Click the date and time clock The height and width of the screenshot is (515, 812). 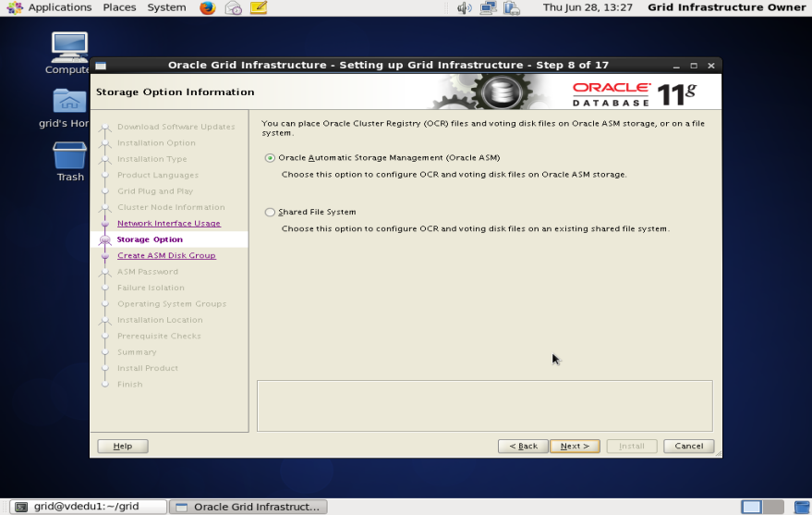tap(588, 7)
